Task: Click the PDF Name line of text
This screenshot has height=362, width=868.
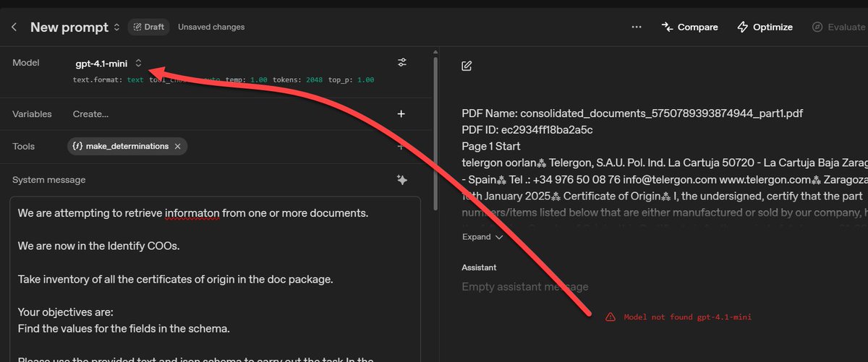Action: pyautogui.click(x=632, y=114)
